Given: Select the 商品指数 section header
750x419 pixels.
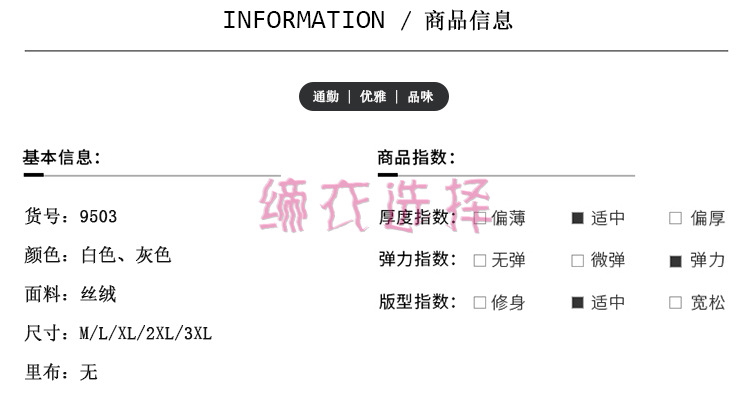Looking at the screenshot, I should click(x=417, y=157).
